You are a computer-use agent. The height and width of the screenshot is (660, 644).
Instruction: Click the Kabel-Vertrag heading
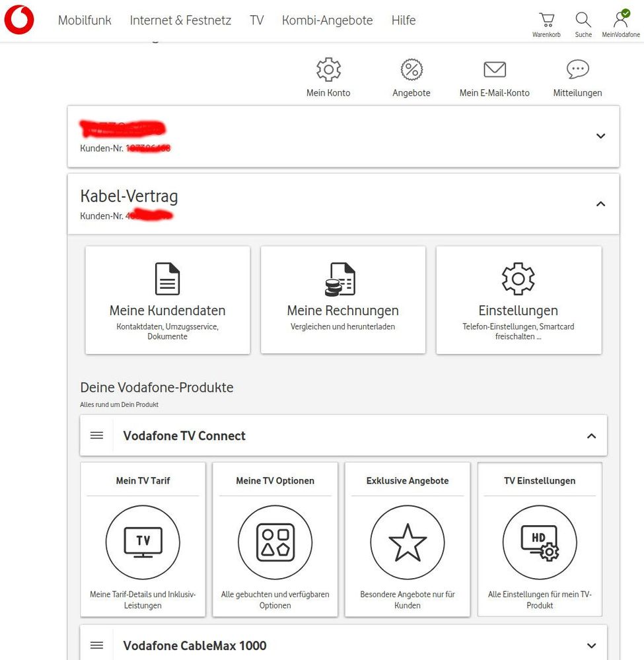tap(129, 196)
